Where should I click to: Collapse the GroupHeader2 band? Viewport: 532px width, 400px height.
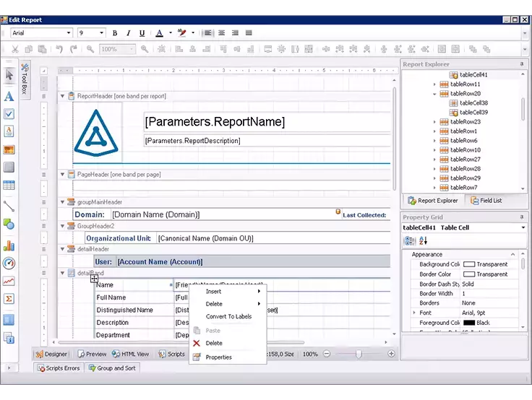[x=62, y=226]
